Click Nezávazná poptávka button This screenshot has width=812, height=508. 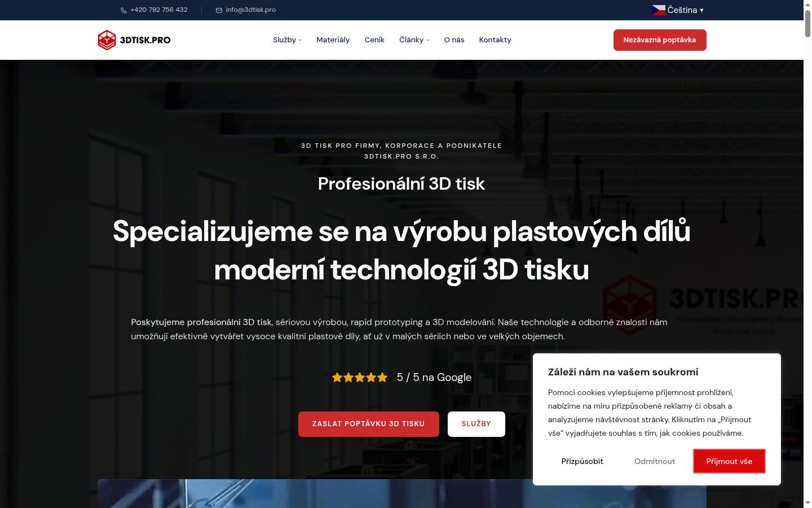tap(660, 40)
